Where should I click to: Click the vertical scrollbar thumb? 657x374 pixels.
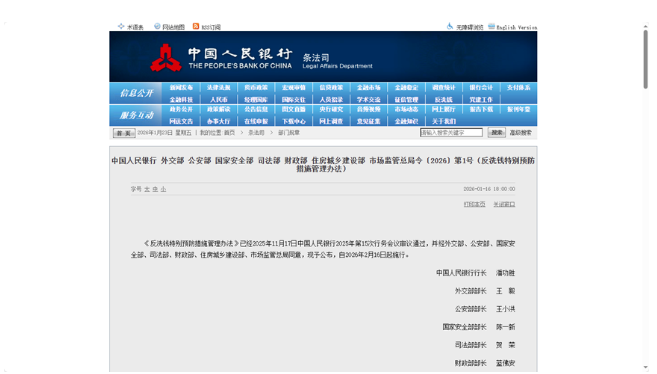pos(646,59)
